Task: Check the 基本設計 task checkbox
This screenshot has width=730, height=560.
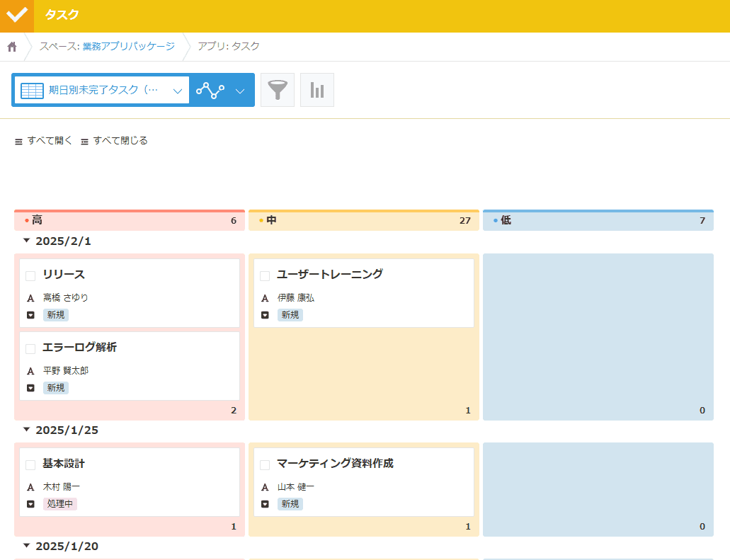Action: pos(30,465)
